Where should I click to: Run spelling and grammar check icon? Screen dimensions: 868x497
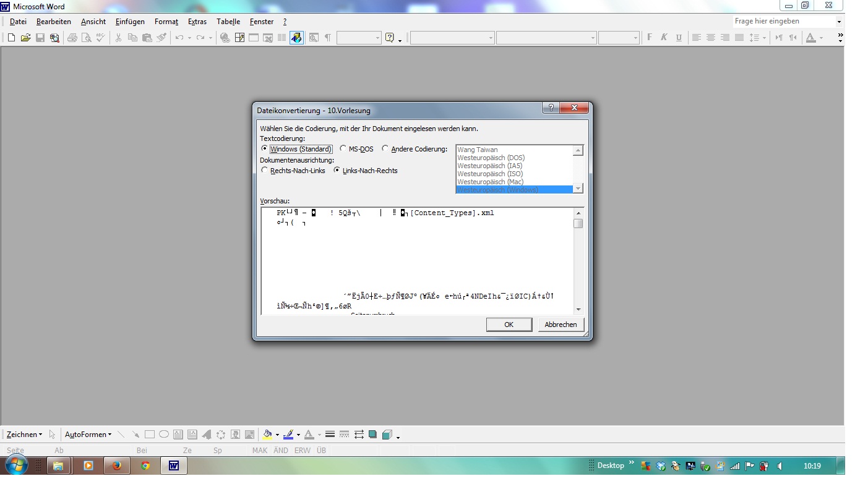(100, 38)
